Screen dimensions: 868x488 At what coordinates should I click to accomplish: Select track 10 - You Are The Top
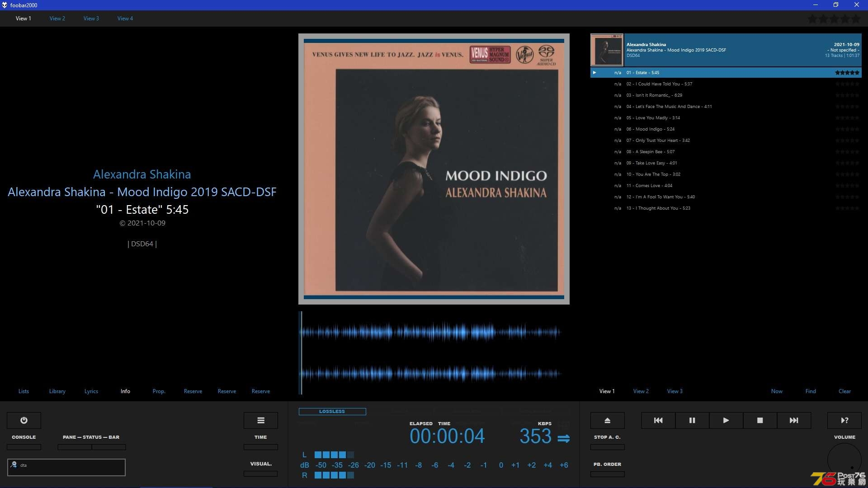(x=726, y=174)
